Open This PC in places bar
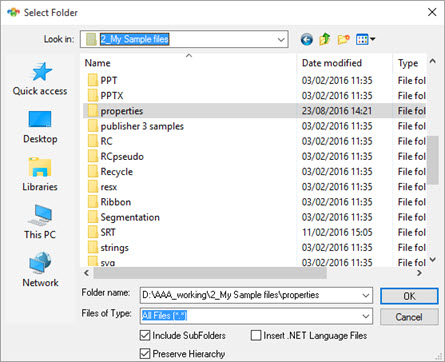 click(x=40, y=222)
